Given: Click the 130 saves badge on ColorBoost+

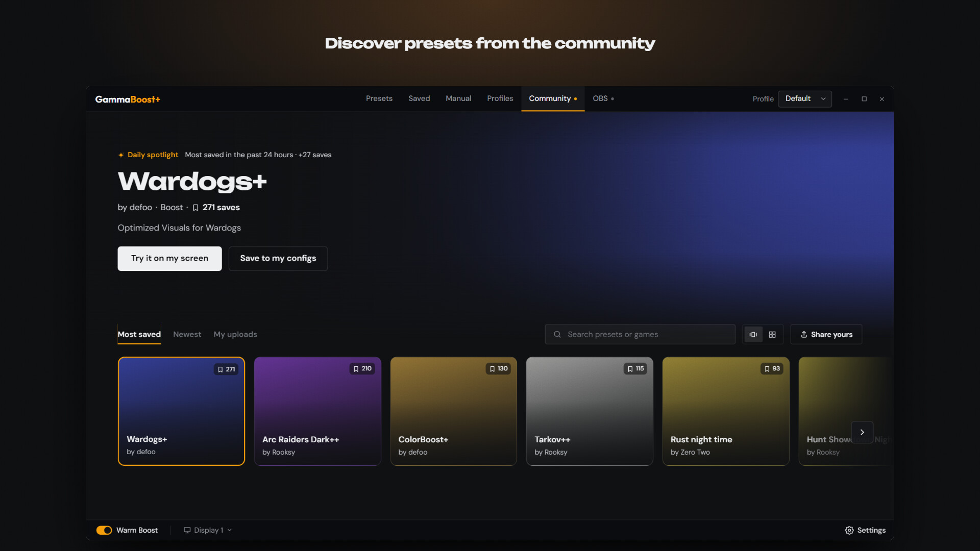Looking at the screenshot, I should click(x=499, y=369).
